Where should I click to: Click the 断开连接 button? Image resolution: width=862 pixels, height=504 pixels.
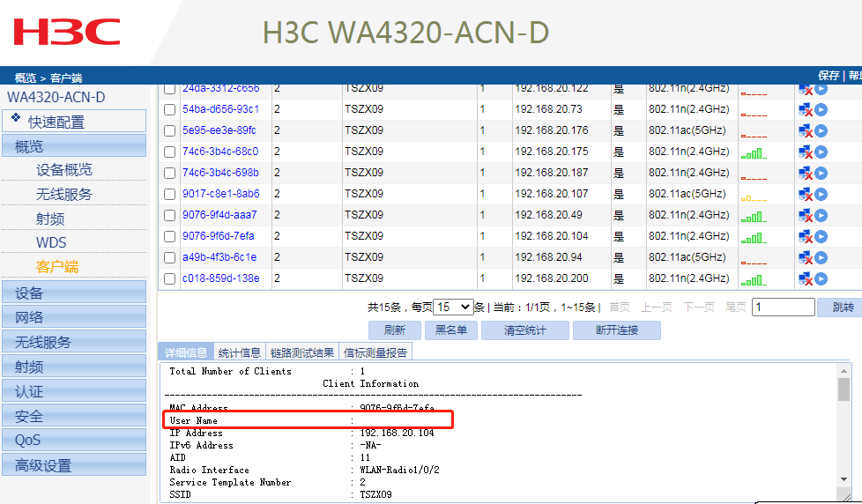[x=617, y=330]
